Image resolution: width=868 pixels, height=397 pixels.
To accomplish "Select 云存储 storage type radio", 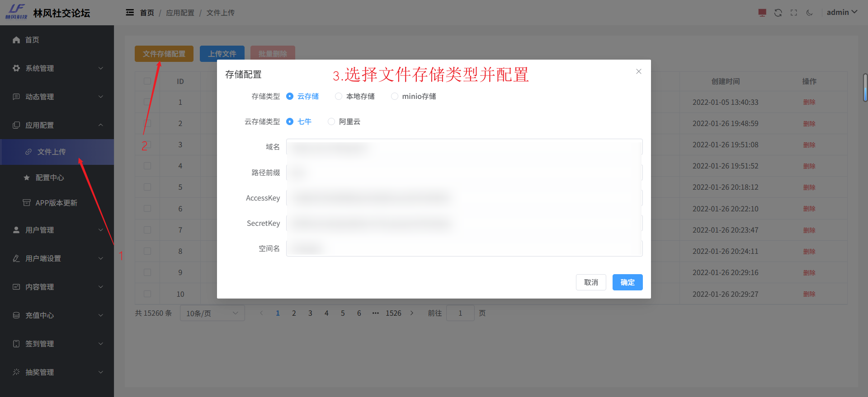I will tap(290, 96).
